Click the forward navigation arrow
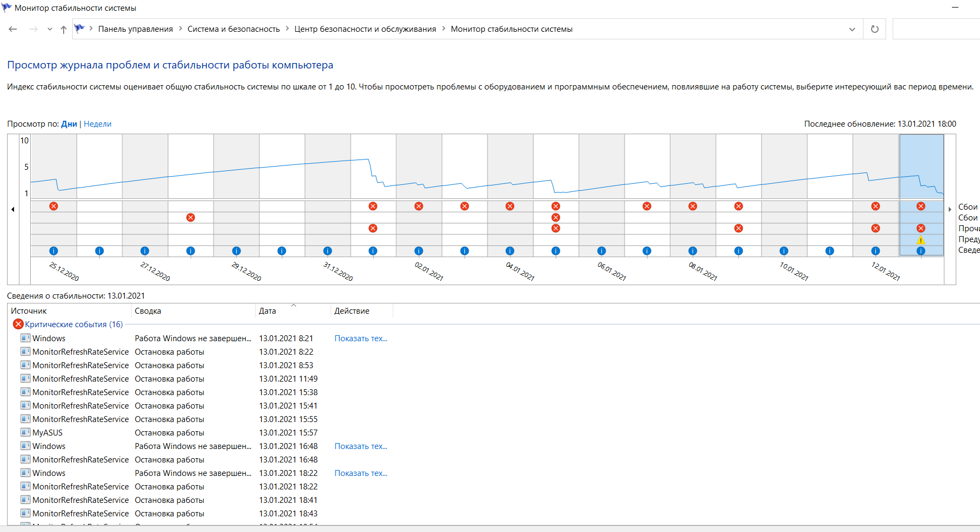 (33, 29)
